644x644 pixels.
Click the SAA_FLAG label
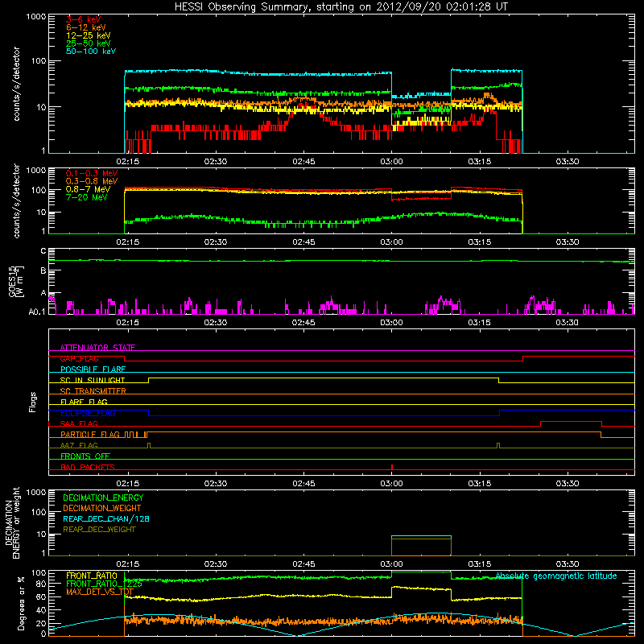tap(79, 423)
